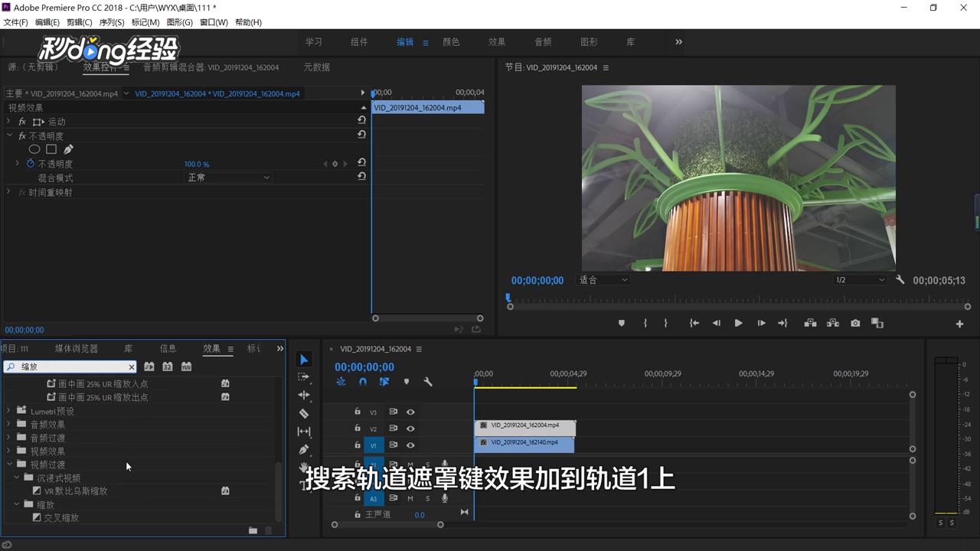
Task: Step back one frame
Action: 717,323
